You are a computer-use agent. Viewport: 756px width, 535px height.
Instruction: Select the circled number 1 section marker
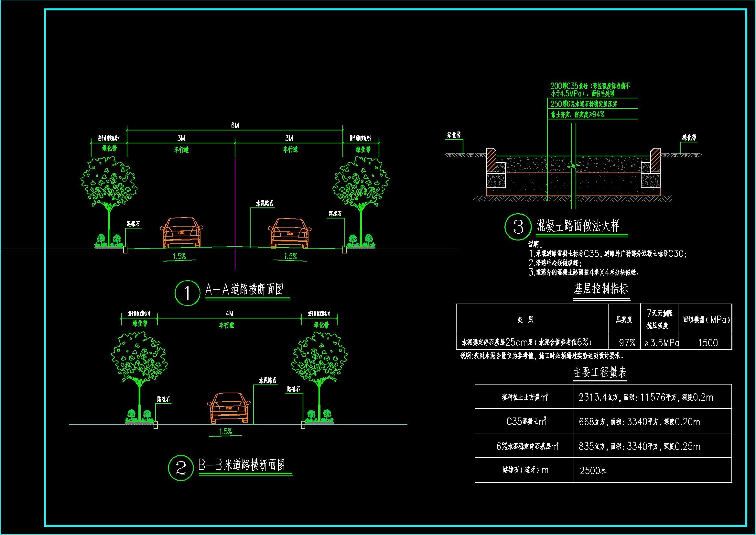(x=187, y=293)
